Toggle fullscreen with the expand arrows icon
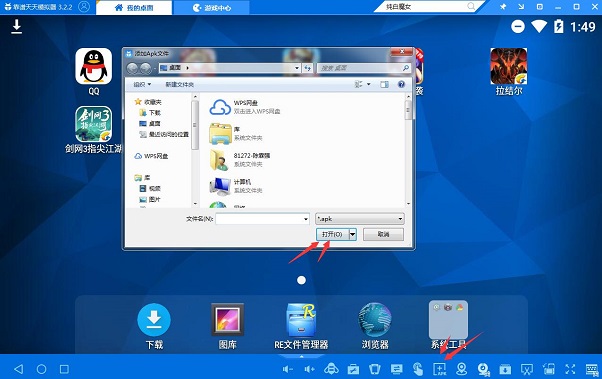 click(x=570, y=369)
